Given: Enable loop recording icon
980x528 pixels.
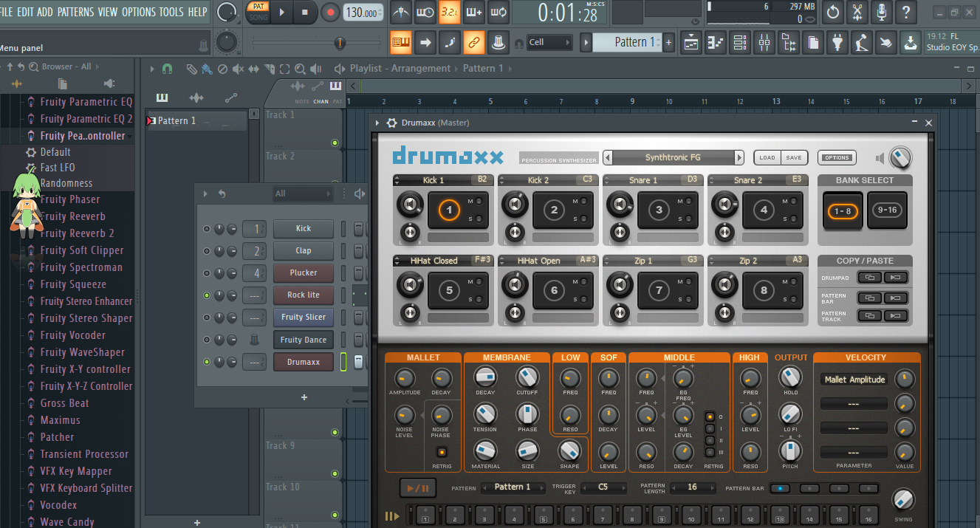Looking at the screenshot, I should [498, 13].
